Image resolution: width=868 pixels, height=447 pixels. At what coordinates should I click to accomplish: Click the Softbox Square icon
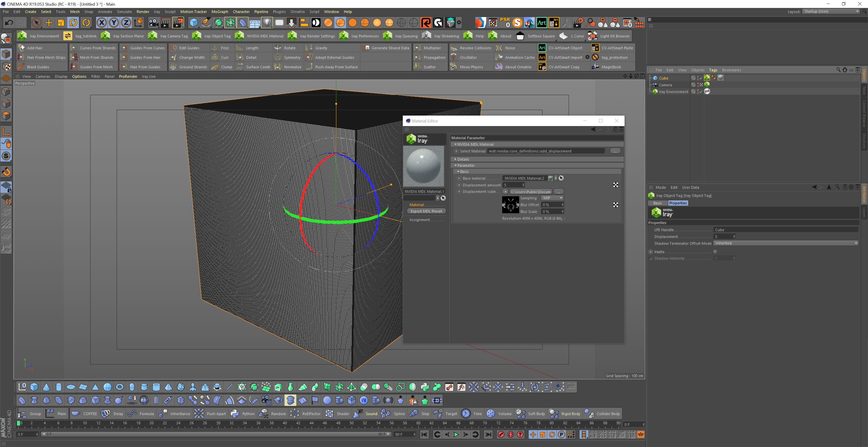click(520, 36)
